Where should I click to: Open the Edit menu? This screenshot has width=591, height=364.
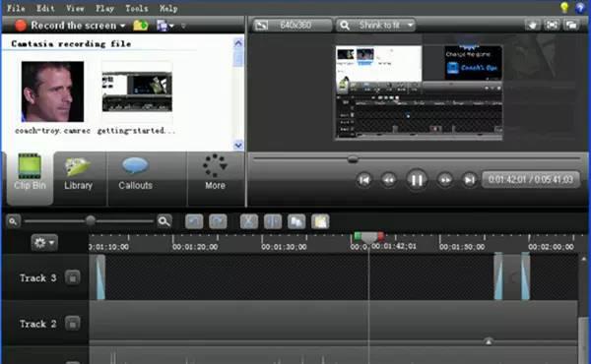tap(45, 8)
